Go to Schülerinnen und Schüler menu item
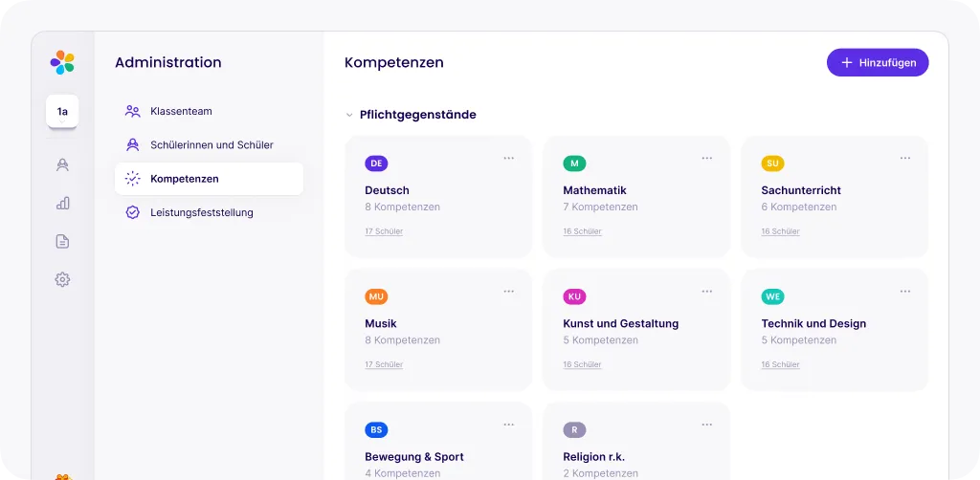 point(209,144)
